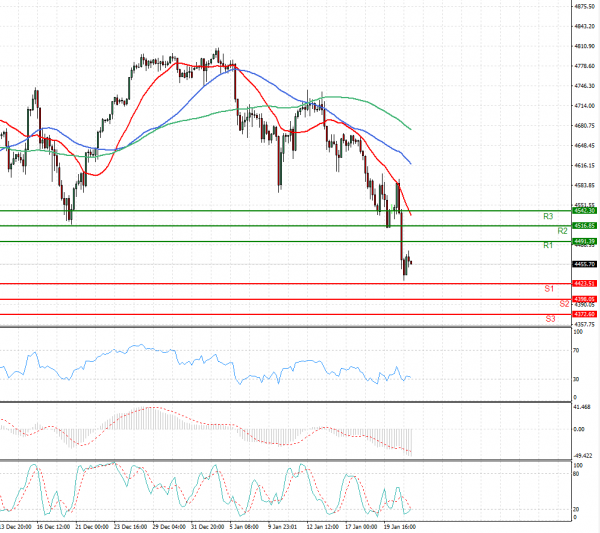
Task: Click the 41.468 histogram scale value
Action: pyautogui.click(x=582, y=407)
